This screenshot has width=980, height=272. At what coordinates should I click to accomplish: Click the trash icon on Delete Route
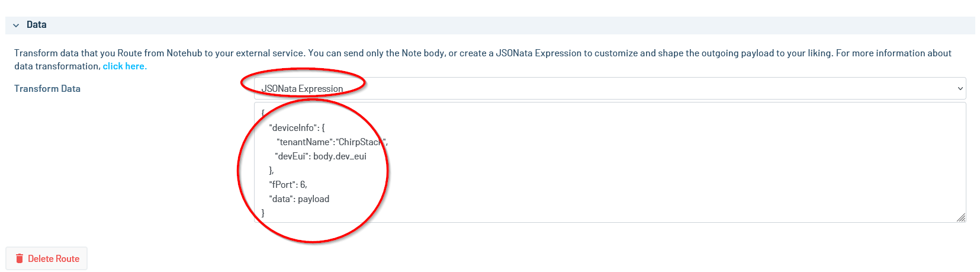pyautogui.click(x=20, y=258)
